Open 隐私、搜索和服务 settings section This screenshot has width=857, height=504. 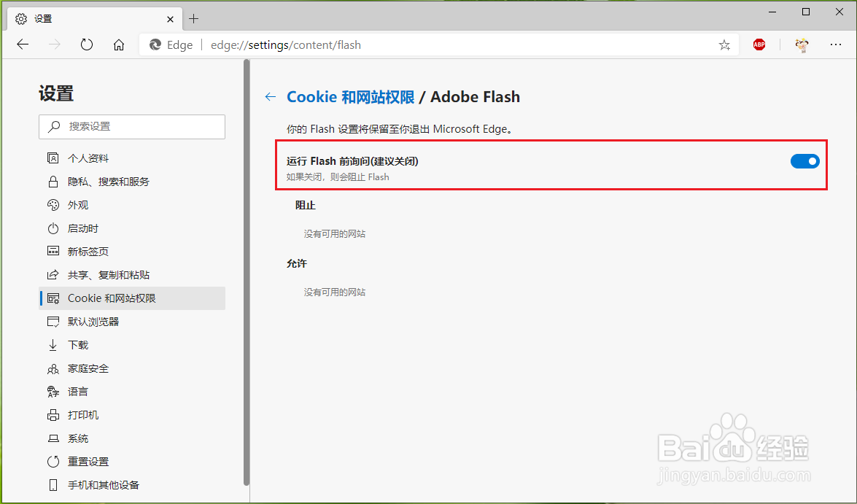click(x=132, y=182)
